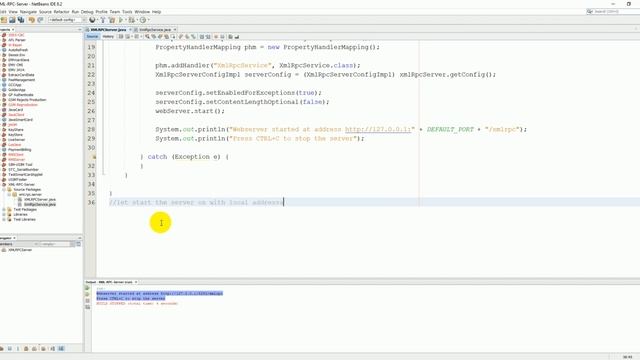Toggle Bookmark icon in editor toolbar
640x360 pixels.
pyautogui.click(x=193, y=37)
